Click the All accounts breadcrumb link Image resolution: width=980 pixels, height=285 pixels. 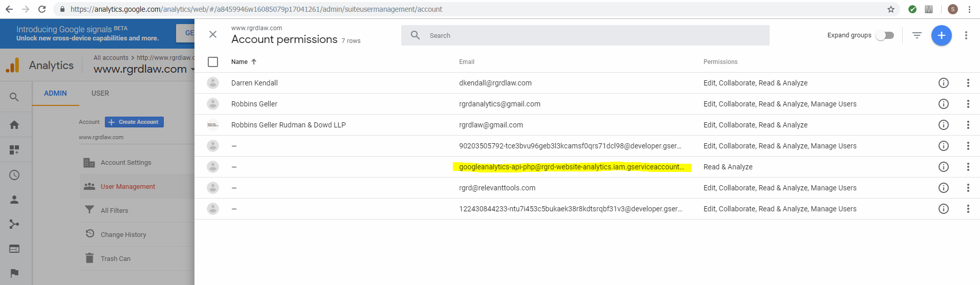(111, 58)
